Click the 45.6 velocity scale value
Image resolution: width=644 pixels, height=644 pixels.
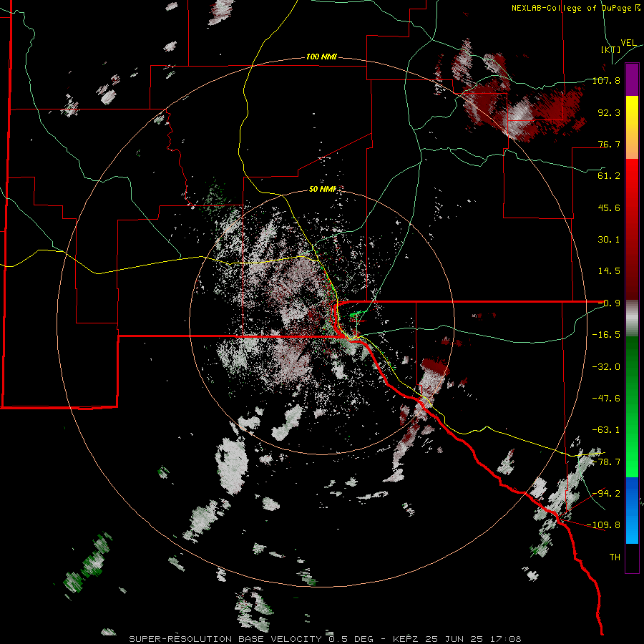click(609, 208)
